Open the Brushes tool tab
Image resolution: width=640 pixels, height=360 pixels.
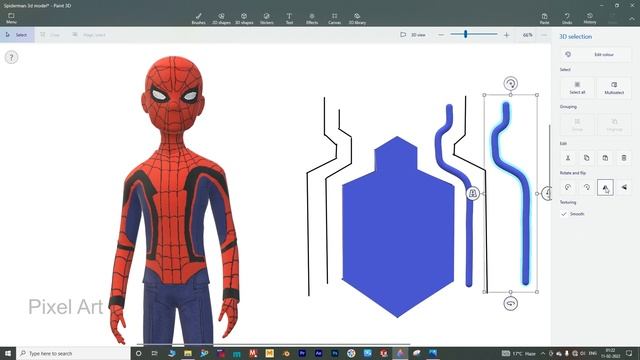click(198, 18)
